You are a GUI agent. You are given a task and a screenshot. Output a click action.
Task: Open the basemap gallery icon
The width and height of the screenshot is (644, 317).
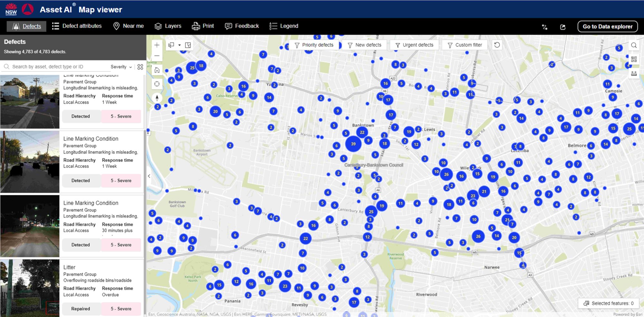(634, 59)
